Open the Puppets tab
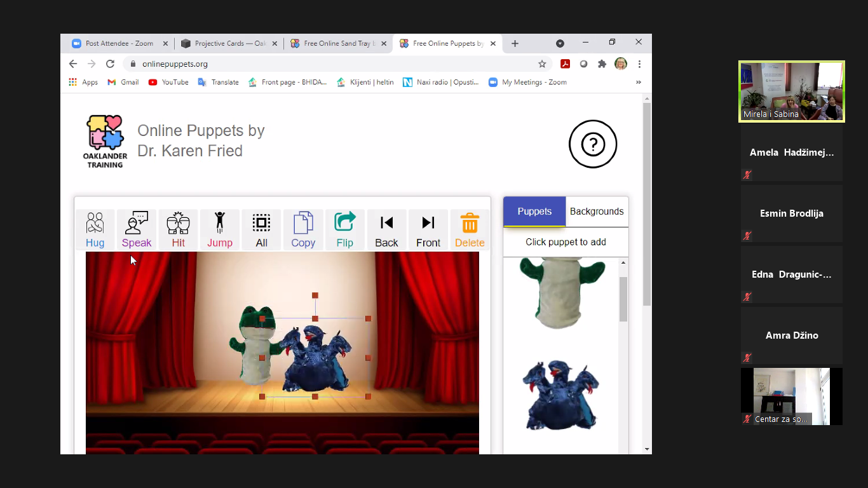The width and height of the screenshot is (868, 488). point(534,212)
